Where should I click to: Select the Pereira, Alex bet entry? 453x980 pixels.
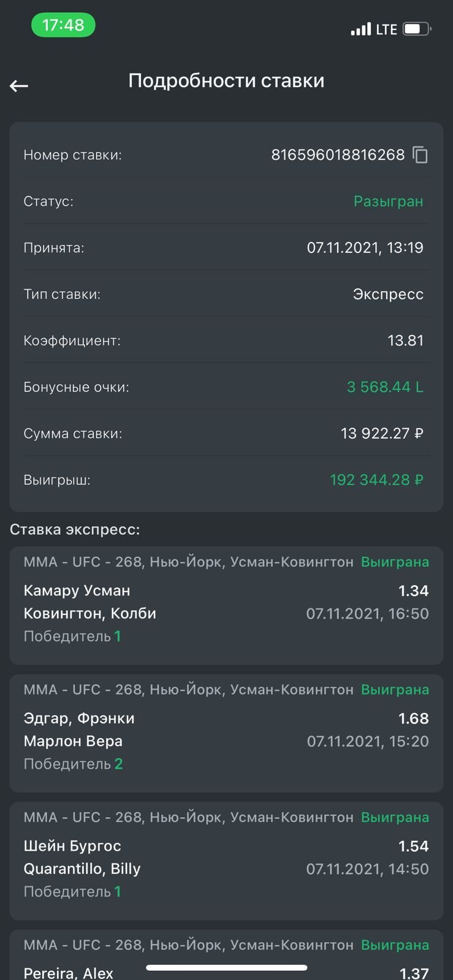pos(226,959)
